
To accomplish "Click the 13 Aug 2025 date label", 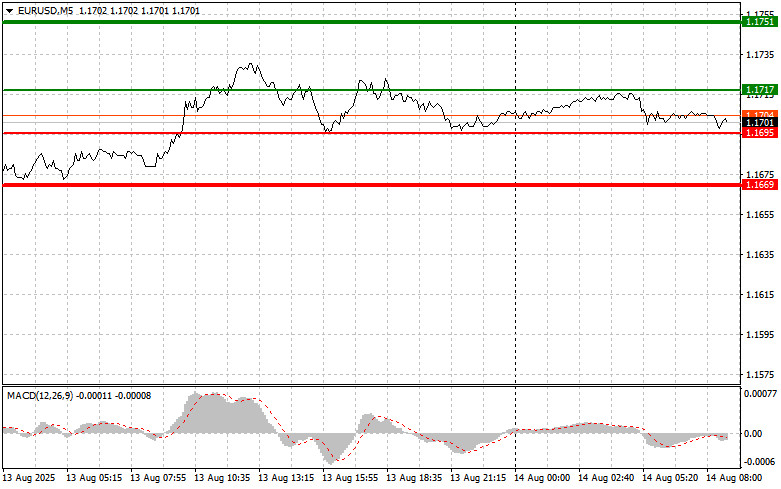I will click(x=30, y=478).
